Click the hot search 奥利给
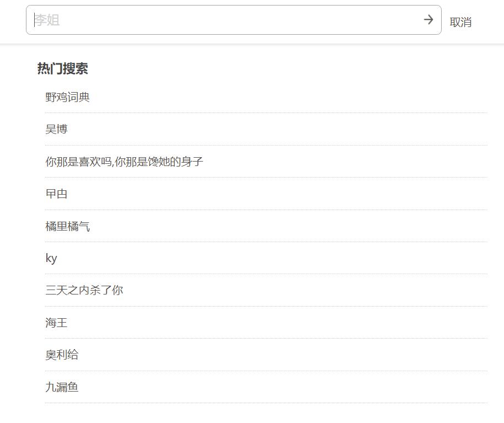504x423 pixels. click(63, 355)
